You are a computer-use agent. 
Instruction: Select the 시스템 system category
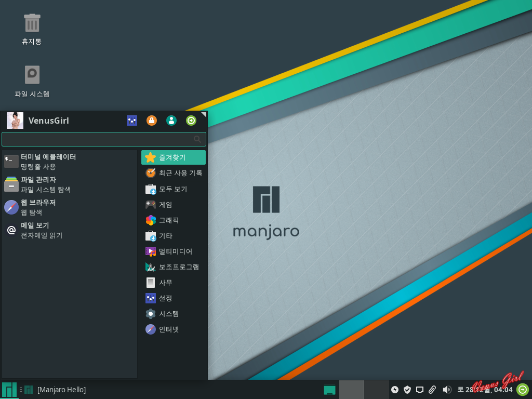pyautogui.click(x=174, y=314)
